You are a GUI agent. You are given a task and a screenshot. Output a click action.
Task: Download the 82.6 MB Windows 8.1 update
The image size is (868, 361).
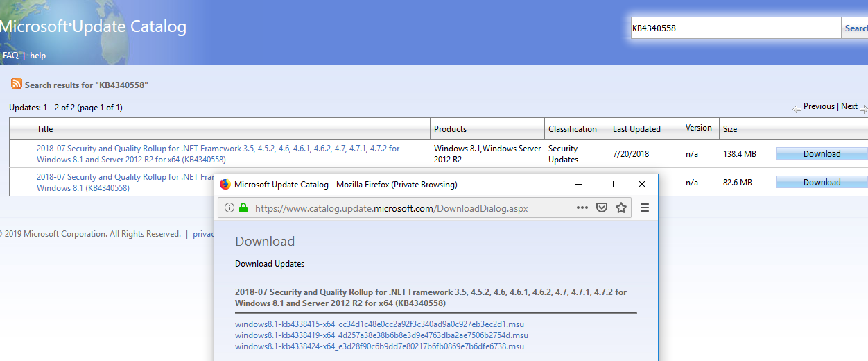click(x=822, y=183)
